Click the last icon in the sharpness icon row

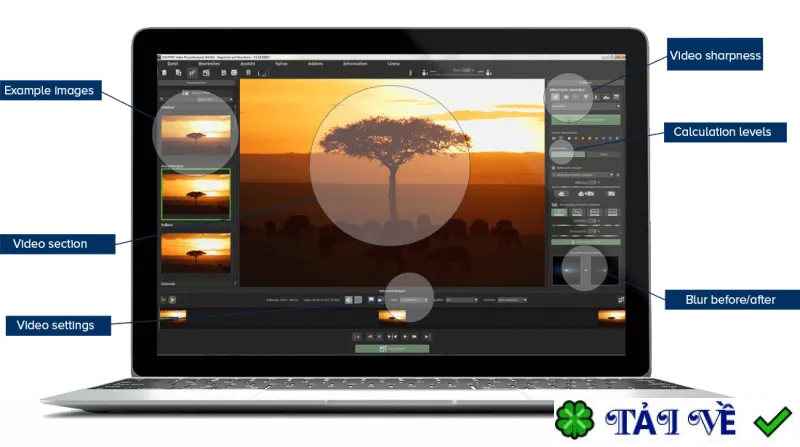616,97
